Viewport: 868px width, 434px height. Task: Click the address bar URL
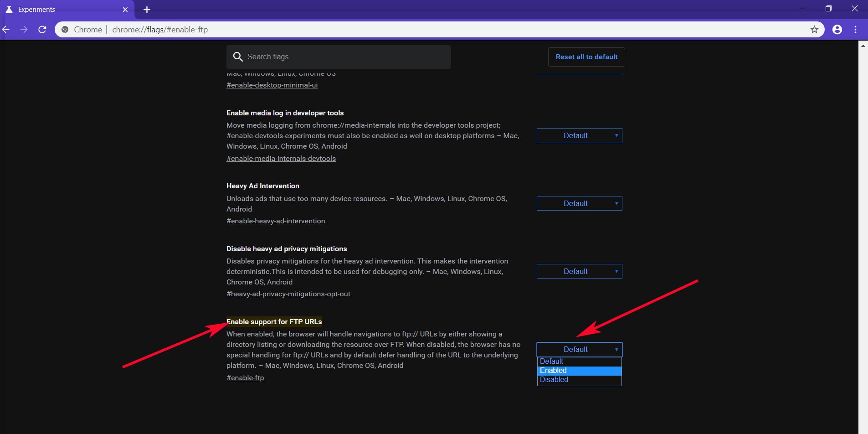(x=160, y=30)
